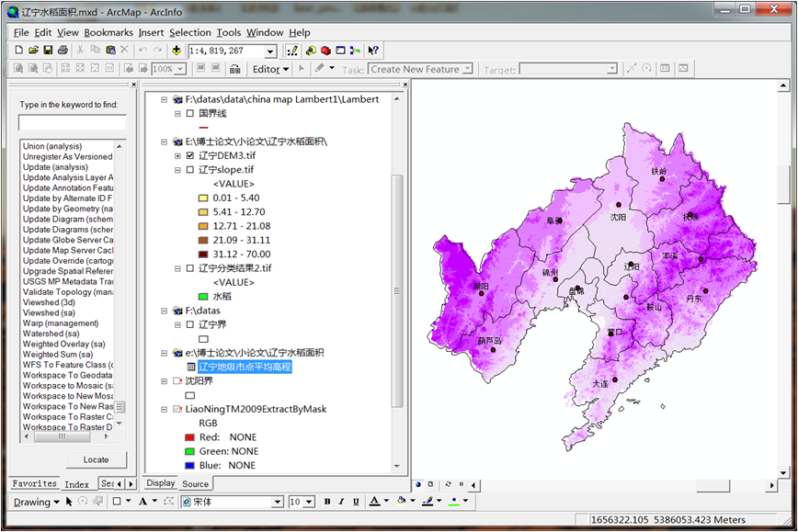Open the font size dropdown
Viewport: 798px width, 532px height.
pyautogui.click(x=309, y=503)
